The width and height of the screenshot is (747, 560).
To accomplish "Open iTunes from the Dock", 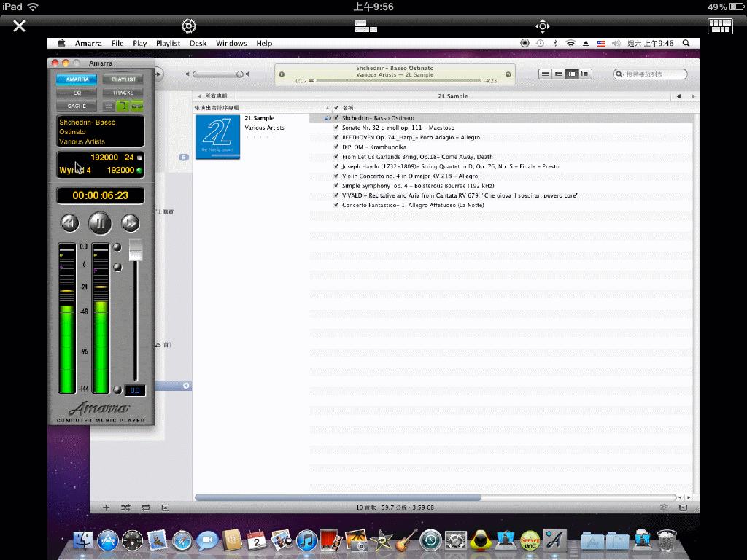I will (307, 540).
